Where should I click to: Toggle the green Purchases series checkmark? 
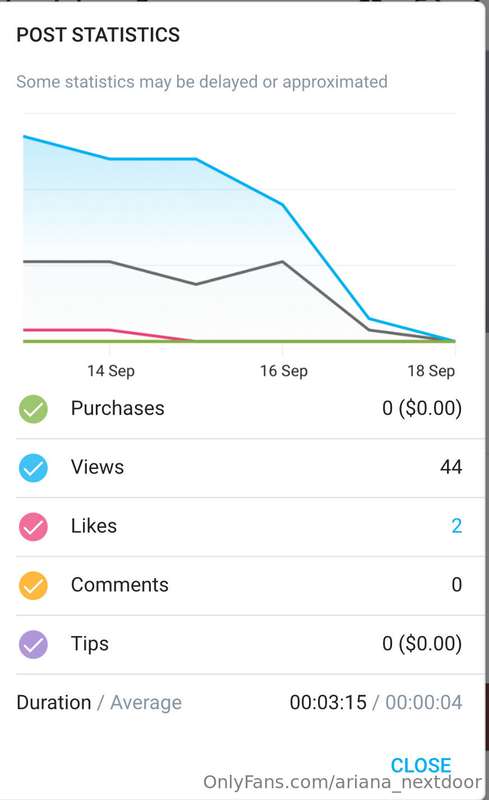click(x=33, y=409)
